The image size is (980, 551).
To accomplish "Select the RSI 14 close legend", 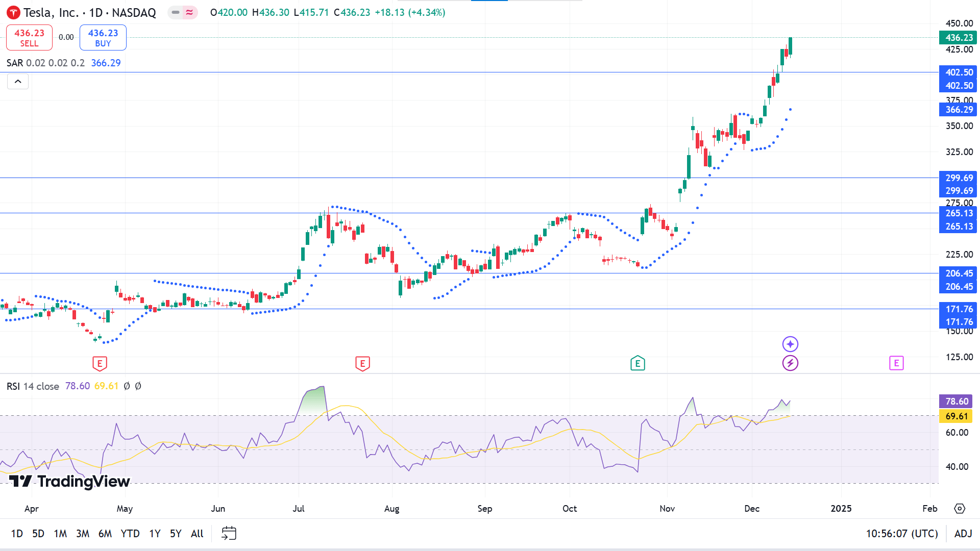I will (x=33, y=386).
